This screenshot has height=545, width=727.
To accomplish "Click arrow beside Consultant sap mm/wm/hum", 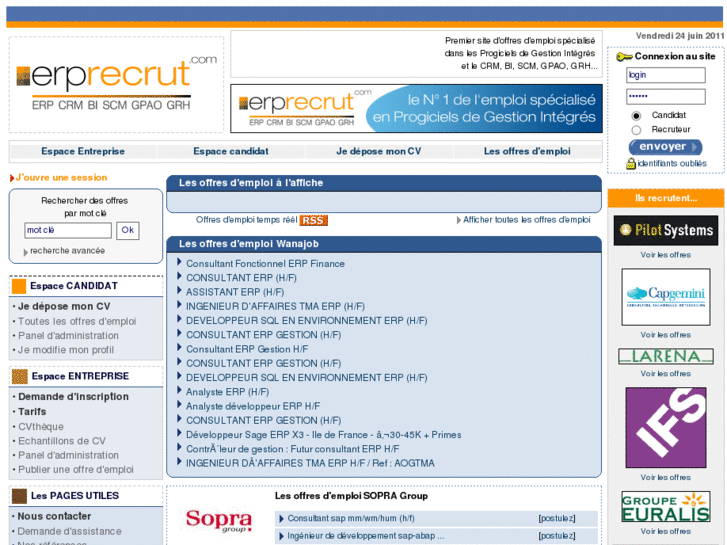I will (281, 519).
